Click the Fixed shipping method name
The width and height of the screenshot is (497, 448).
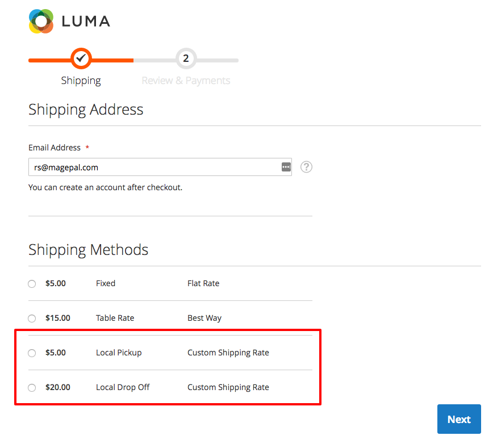coord(106,283)
